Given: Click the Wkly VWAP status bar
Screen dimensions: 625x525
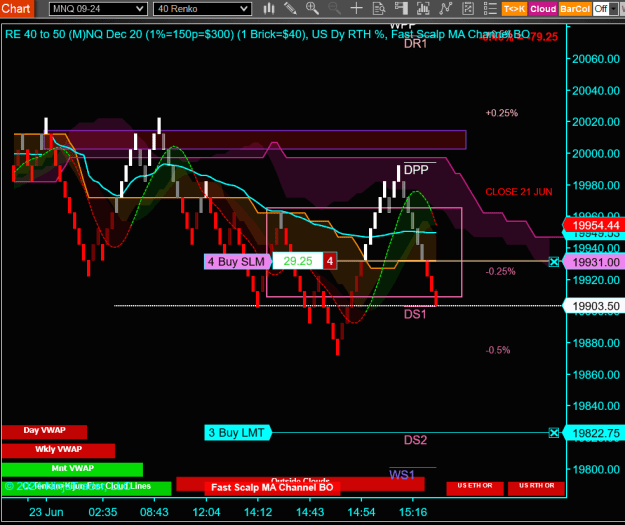Looking at the screenshot, I should pyautogui.click(x=58, y=450).
